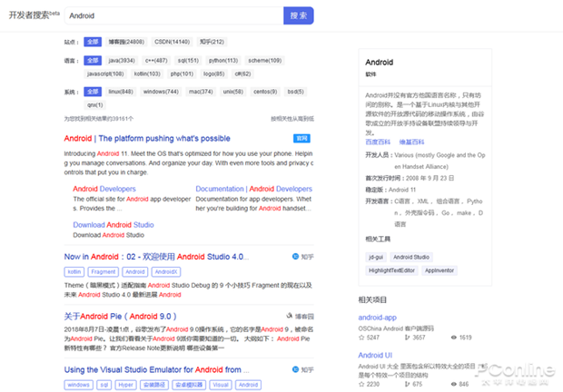Viewport: 563px width, 392px height.
Task: Click the star icon next to 2230
Action: [361, 384]
